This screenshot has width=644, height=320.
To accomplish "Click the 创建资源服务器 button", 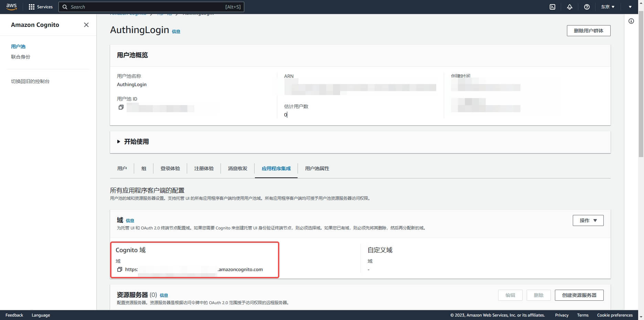I will tap(579, 295).
